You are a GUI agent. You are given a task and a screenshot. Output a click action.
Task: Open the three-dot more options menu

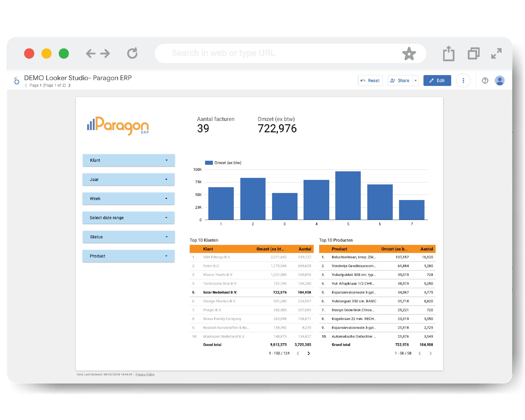(x=463, y=81)
